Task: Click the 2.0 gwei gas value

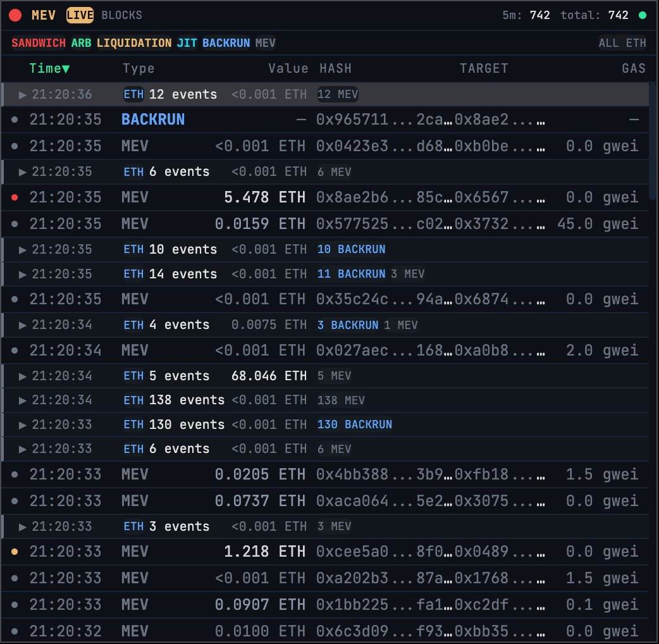Action: point(602,350)
